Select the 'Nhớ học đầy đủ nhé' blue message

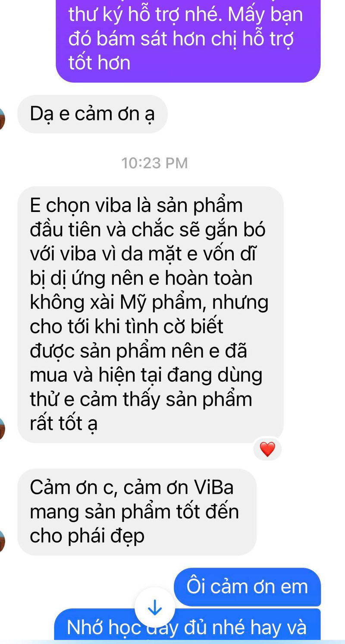187,626
